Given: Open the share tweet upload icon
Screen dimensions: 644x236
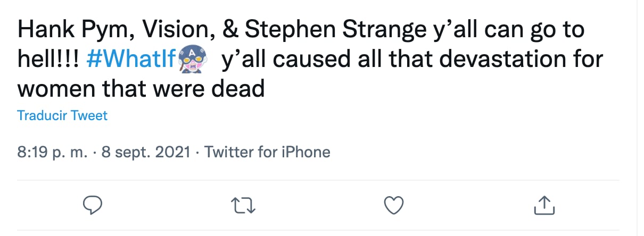Looking at the screenshot, I should point(543,205).
